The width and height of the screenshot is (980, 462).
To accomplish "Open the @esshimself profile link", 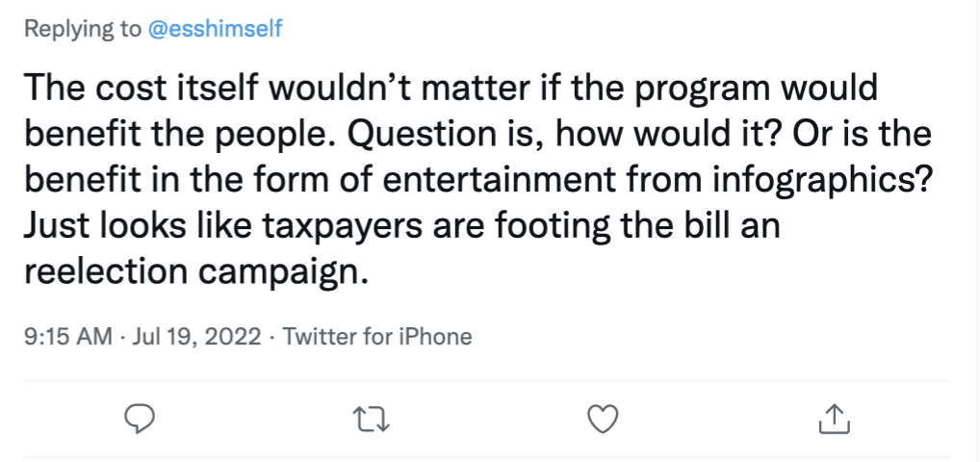I will (x=215, y=29).
